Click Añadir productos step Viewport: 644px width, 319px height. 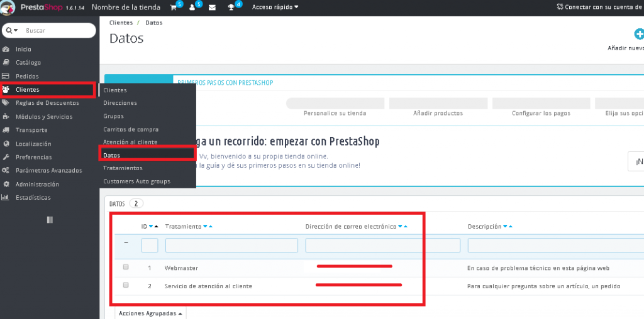(x=438, y=113)
